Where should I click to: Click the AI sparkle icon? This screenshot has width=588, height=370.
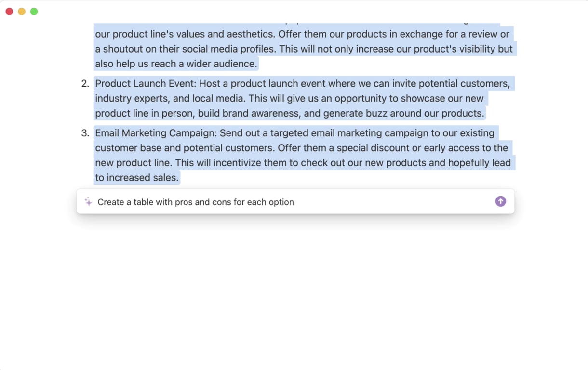click(88, 202)
